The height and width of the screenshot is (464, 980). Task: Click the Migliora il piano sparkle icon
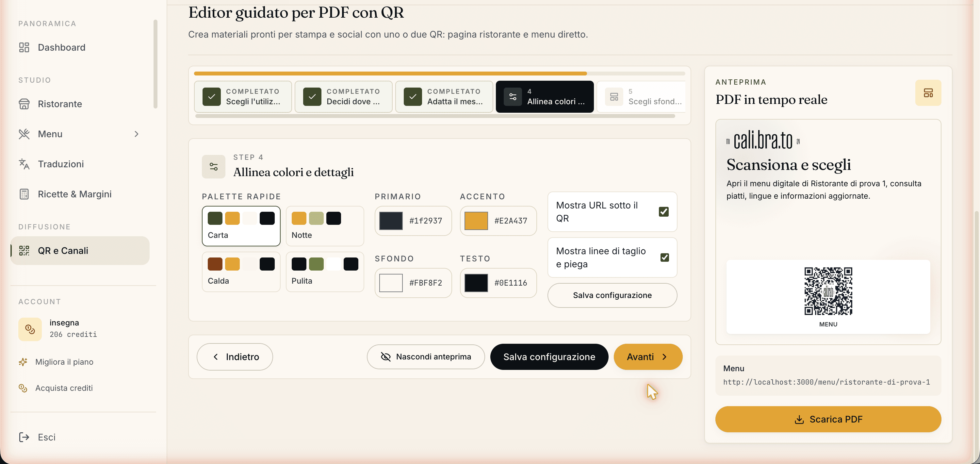tap(23, 362)
